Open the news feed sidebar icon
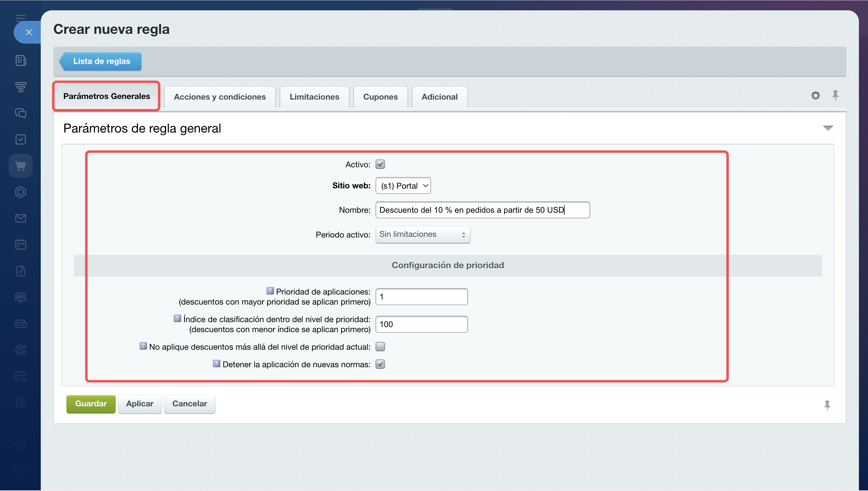Viewport: 868px width, 491px height. click(21, 60)
